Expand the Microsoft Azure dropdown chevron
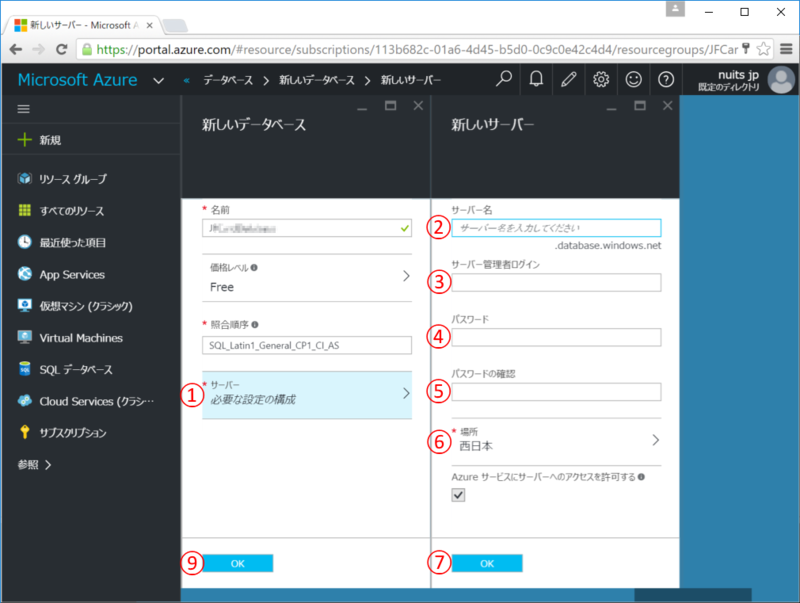This screenshot has width=800, height=603. coord(159,81)
